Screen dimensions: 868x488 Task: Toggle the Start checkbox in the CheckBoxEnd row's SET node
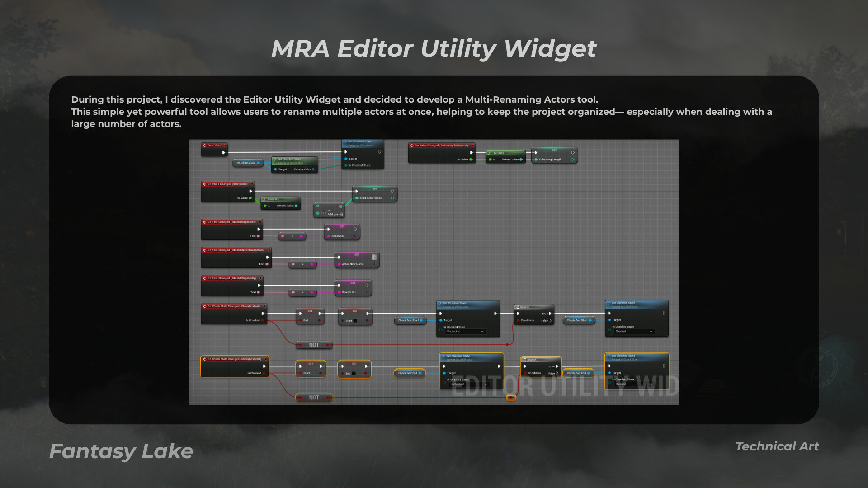click(x=355, y=321)
